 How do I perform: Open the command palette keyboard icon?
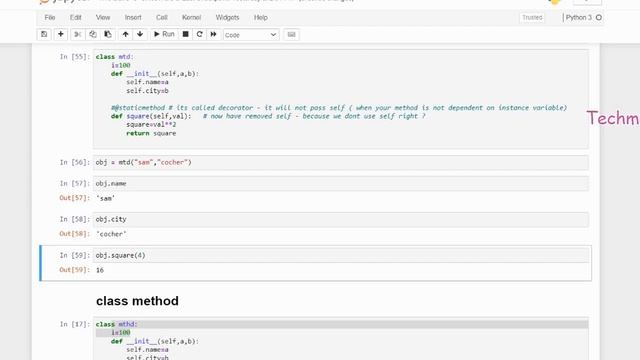pyautogui.click(x=291, y=34)
